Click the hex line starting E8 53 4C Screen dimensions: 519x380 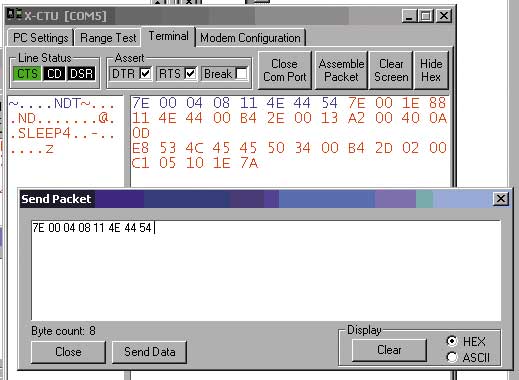click(289, 148)
